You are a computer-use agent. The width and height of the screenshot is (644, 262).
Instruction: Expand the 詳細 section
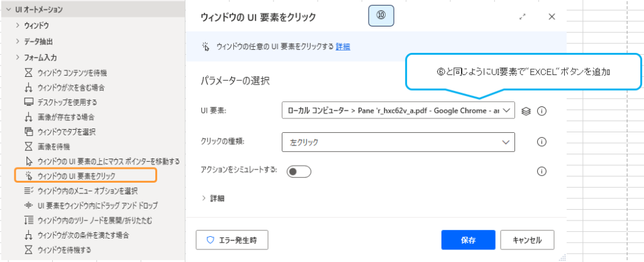(213, 198)
